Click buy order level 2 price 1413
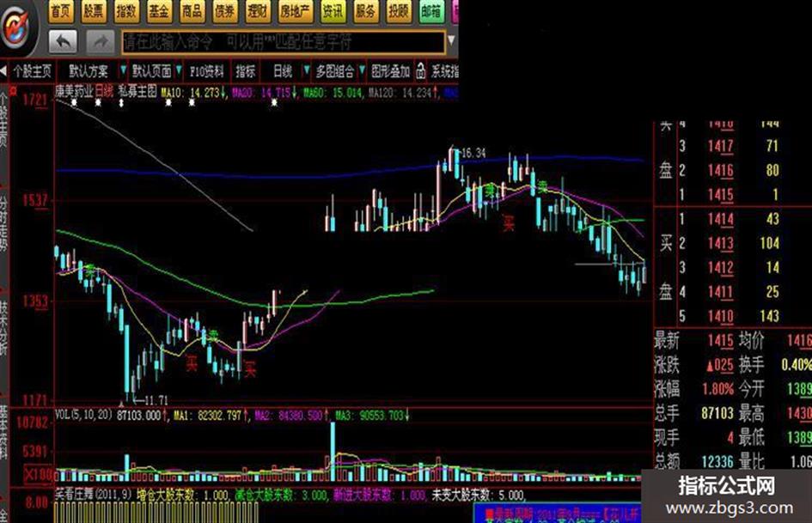Screen dimensions: 812x523 tap(721, 243)
